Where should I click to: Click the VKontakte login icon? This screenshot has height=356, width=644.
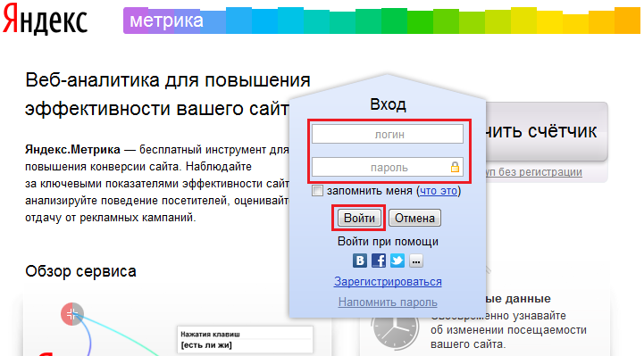(360, 261)
